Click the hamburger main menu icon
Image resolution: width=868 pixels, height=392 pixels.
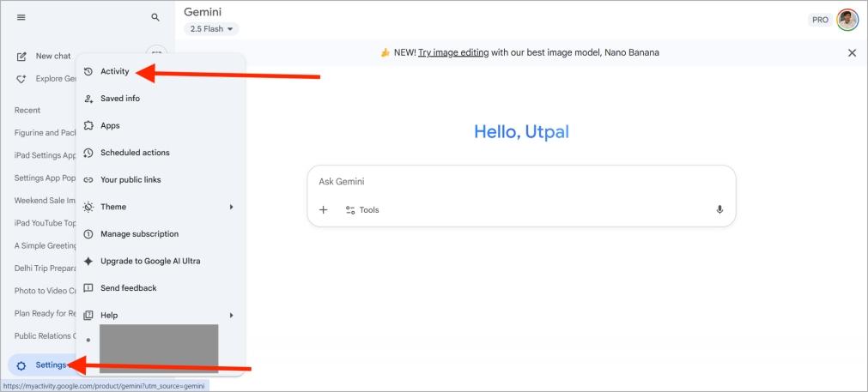click(21, 17)
